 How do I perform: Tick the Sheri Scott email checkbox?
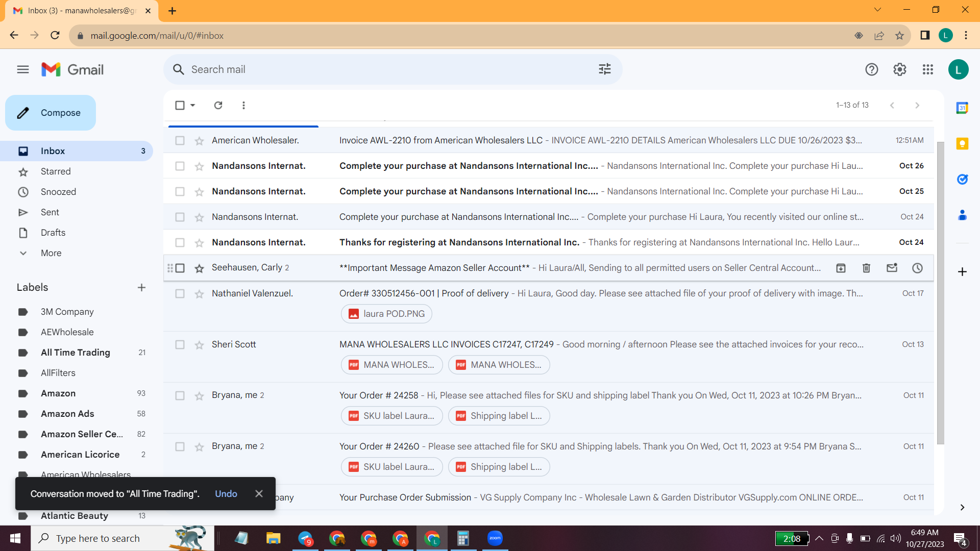180,344
